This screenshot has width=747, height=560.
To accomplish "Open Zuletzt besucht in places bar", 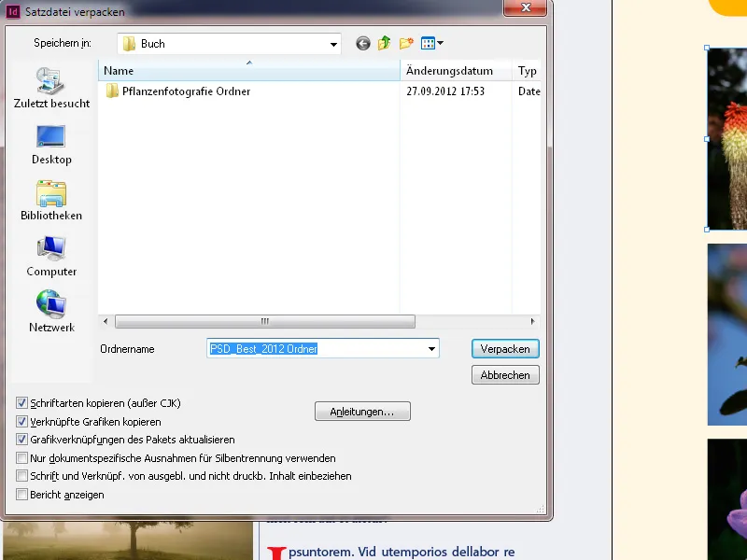I will tap(51, 89).
